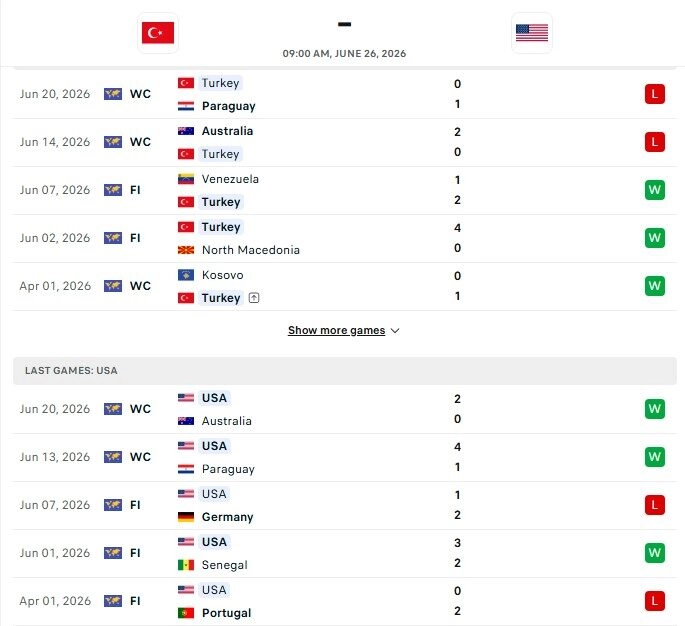685x626 pixels.
Task: Click the green W badge for USA vs Senegal
Action: tap(654, 553)
